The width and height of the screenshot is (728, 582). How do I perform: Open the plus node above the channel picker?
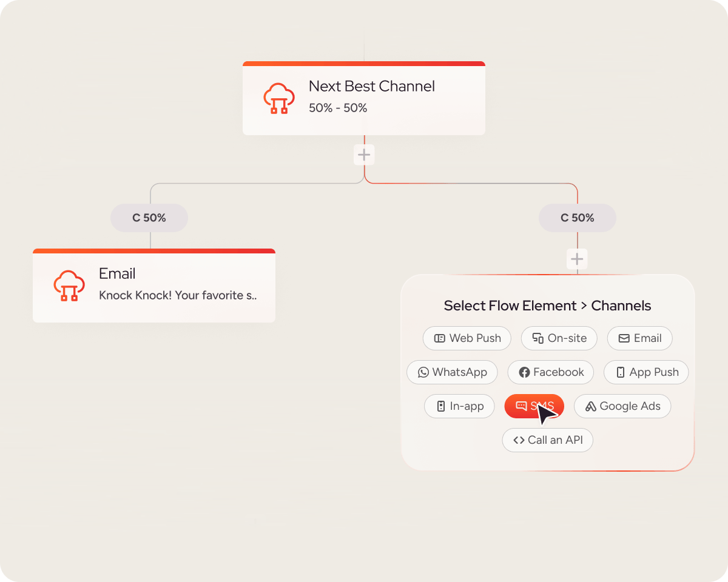point(577,259)
